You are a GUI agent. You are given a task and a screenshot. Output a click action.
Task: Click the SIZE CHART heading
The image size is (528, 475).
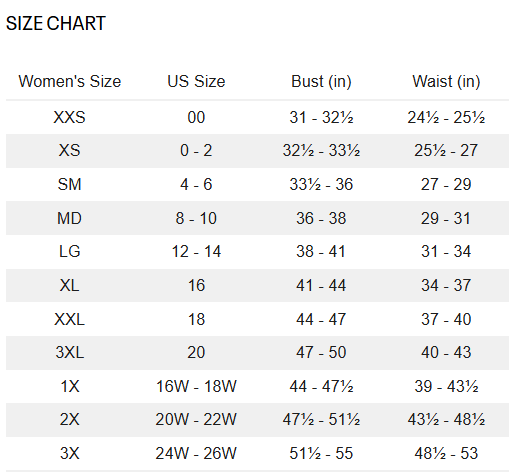pyautogui.click(x=56, y=24)
